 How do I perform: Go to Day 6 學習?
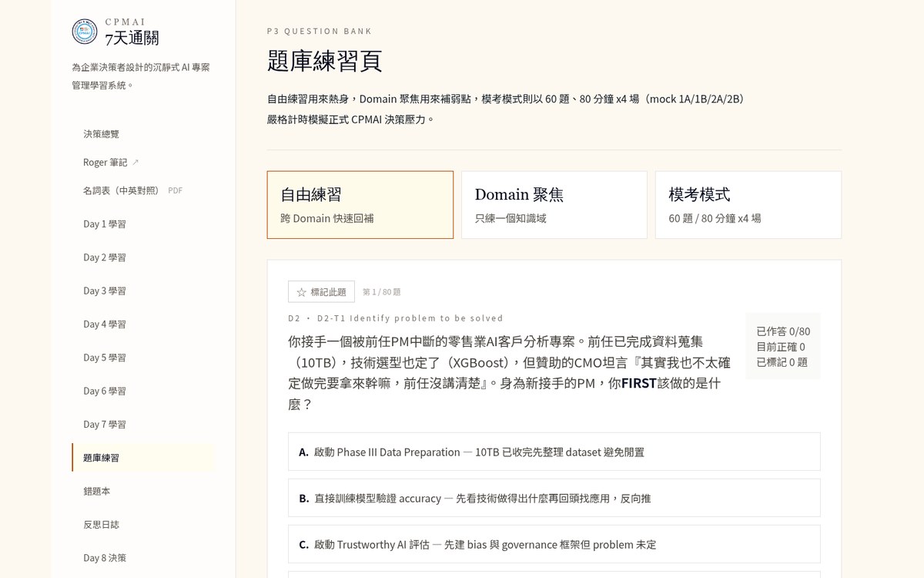tap(143, 391)
